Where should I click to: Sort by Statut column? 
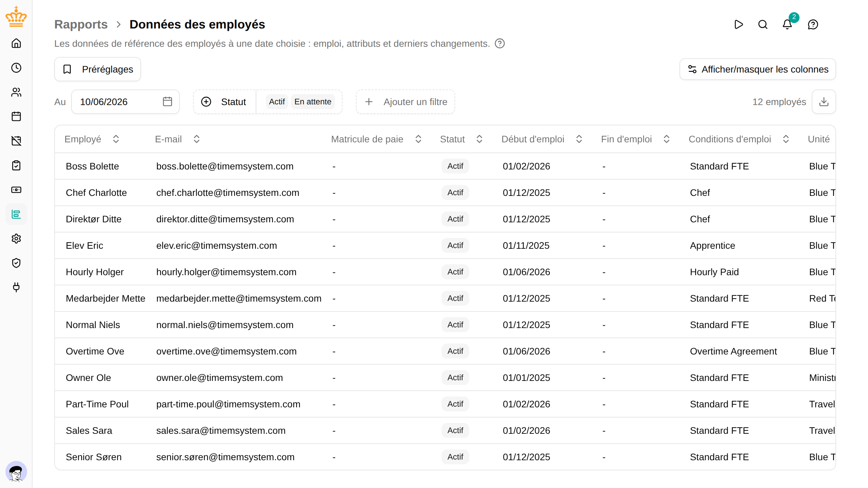[479, 139]
